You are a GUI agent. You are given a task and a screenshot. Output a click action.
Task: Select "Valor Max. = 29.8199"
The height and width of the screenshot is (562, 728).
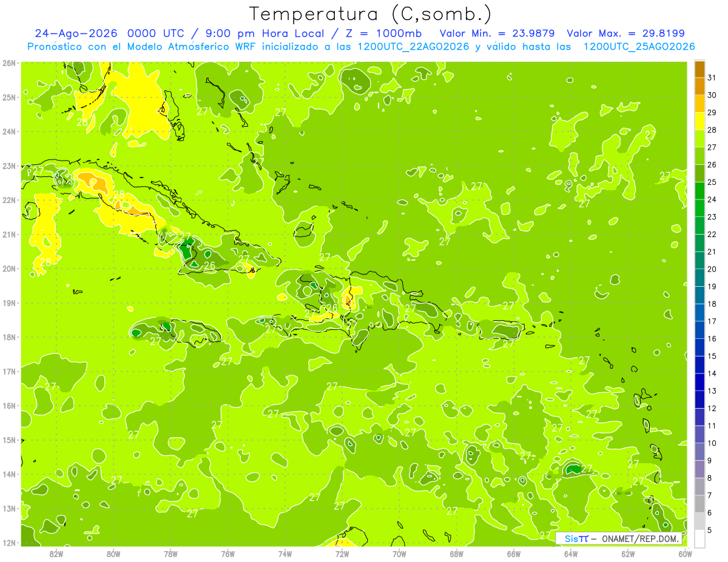[626, 33]
